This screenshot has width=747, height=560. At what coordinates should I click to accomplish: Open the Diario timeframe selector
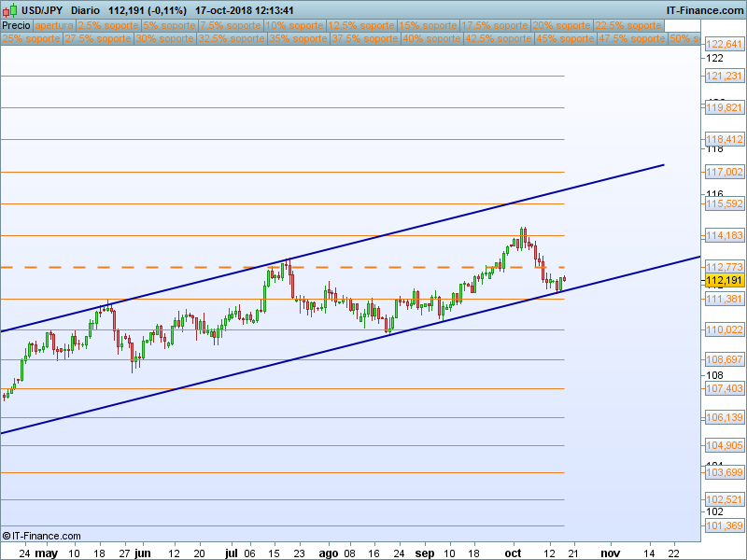tap(86, 10)
